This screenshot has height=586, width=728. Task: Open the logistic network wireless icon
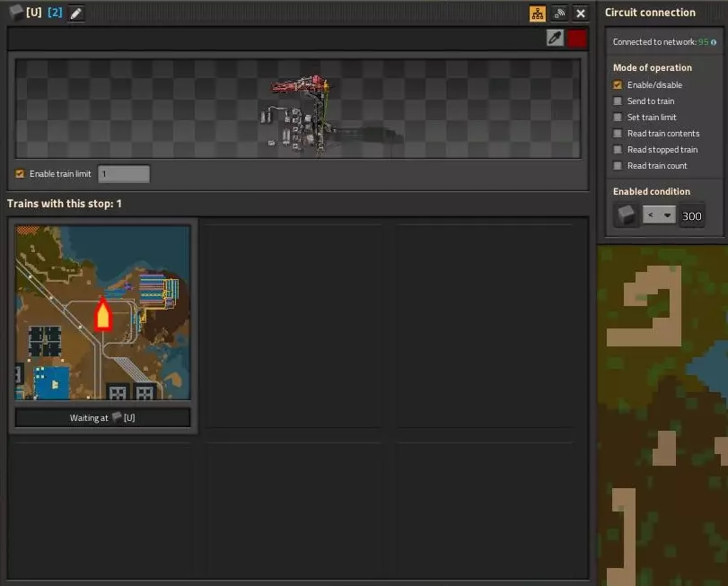click(559, 13)
